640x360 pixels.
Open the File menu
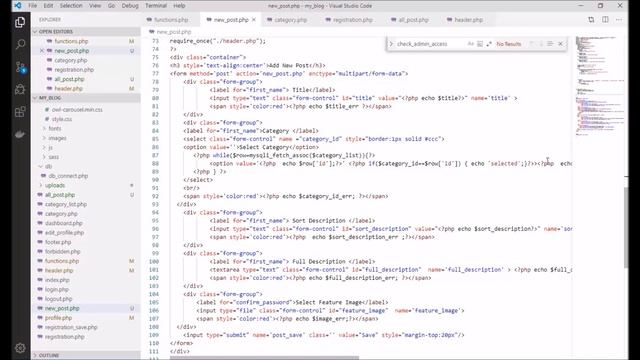click(33, 6)
